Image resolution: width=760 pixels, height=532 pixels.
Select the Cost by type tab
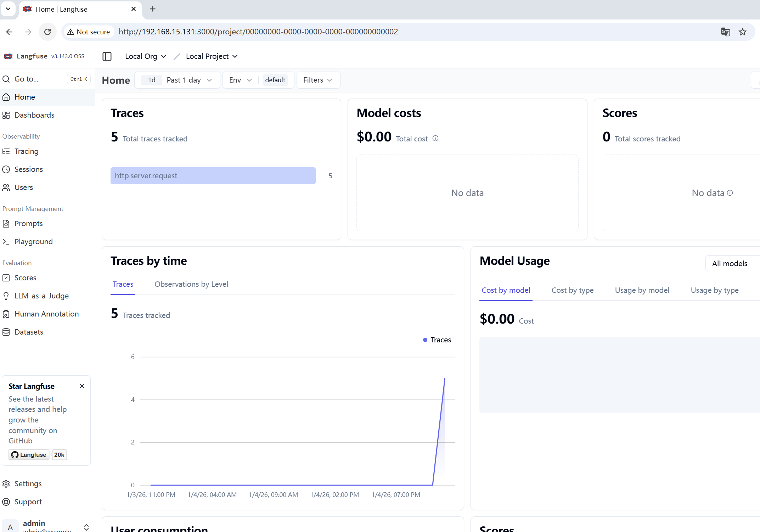click(572, 290)
